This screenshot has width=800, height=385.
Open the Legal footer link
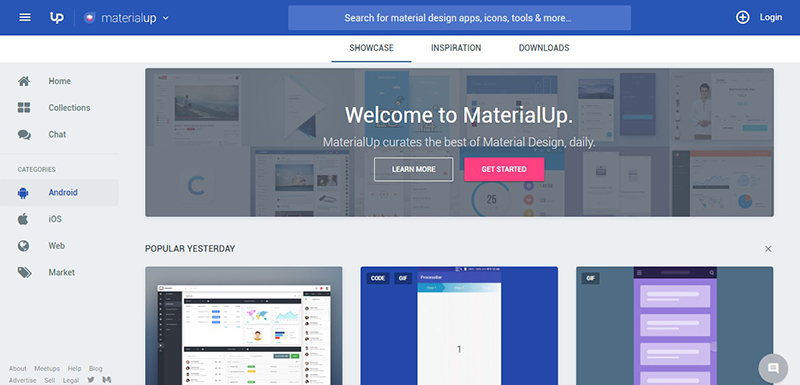(x=71, y=380)
